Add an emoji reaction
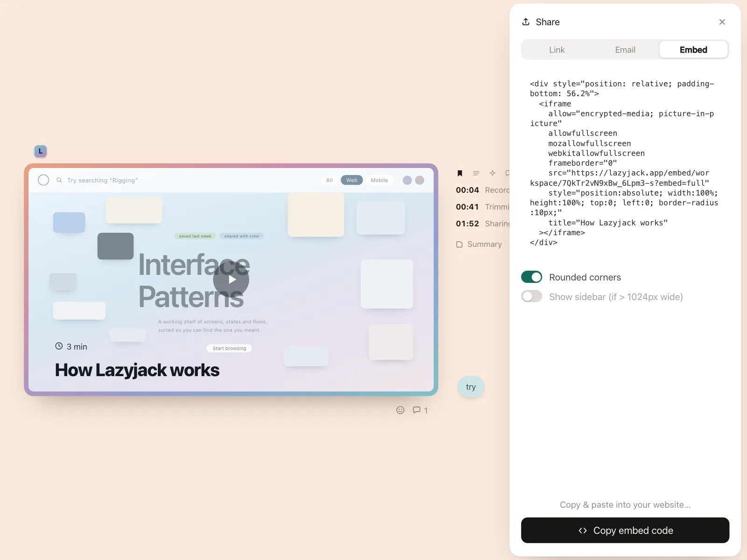747x560 pixels. pyautogui.click(x=400, y=410)
